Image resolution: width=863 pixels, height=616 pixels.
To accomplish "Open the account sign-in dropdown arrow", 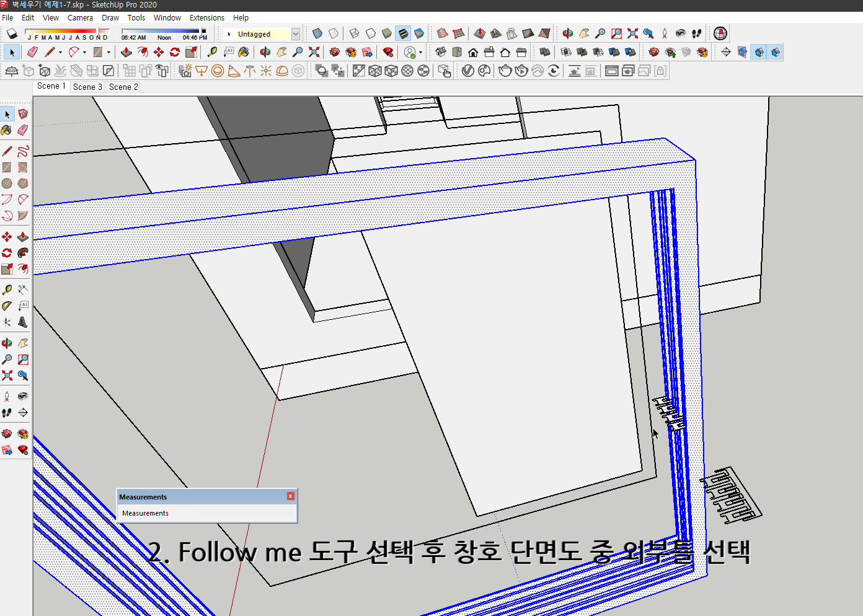I will coord(421,51).
